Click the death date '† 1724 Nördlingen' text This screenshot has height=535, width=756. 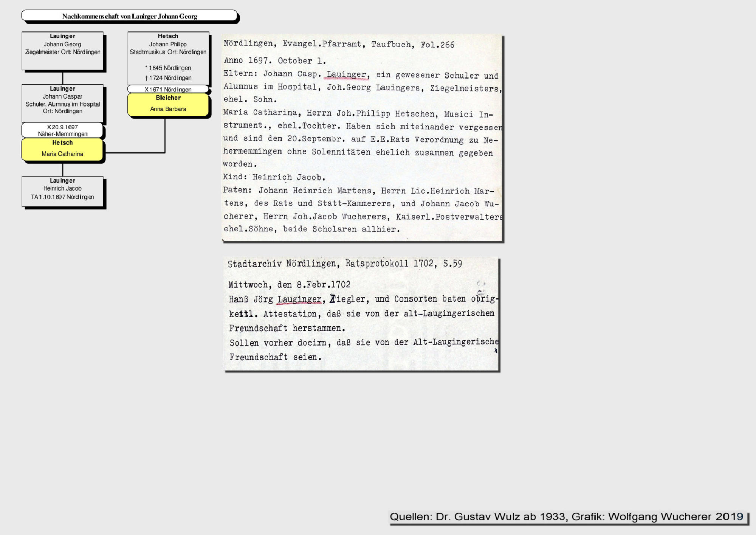[x=168, y=78]
